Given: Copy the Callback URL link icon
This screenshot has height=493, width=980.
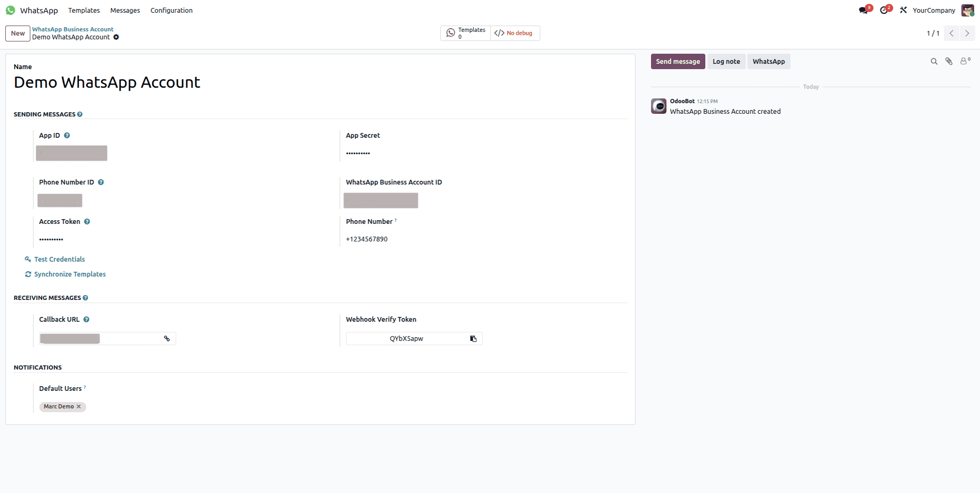Looking at the screenshot, I should click(167, 339).
